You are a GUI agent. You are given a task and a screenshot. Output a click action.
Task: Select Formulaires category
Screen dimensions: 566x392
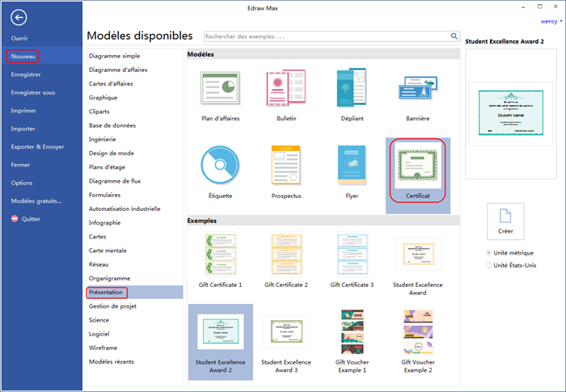(104, 195)
